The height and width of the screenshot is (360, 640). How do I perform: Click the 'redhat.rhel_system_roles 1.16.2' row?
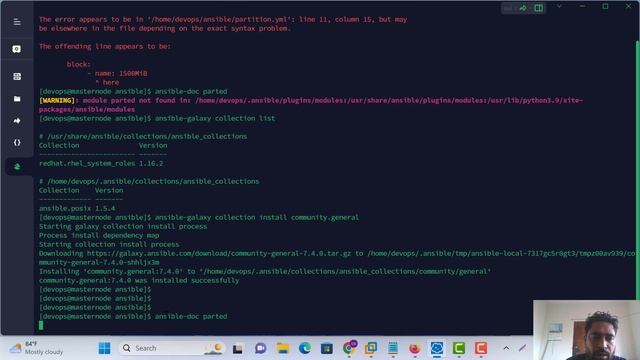(x=101, y=163)
